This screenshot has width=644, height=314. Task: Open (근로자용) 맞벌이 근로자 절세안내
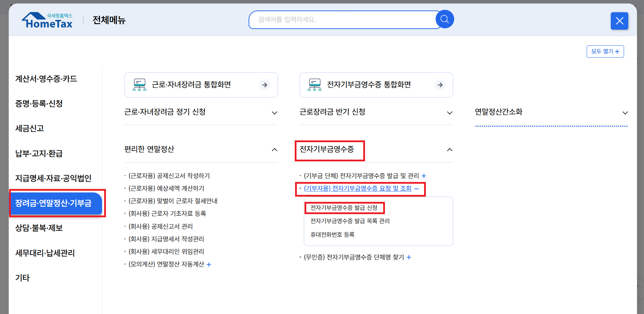tap(173, 201)
